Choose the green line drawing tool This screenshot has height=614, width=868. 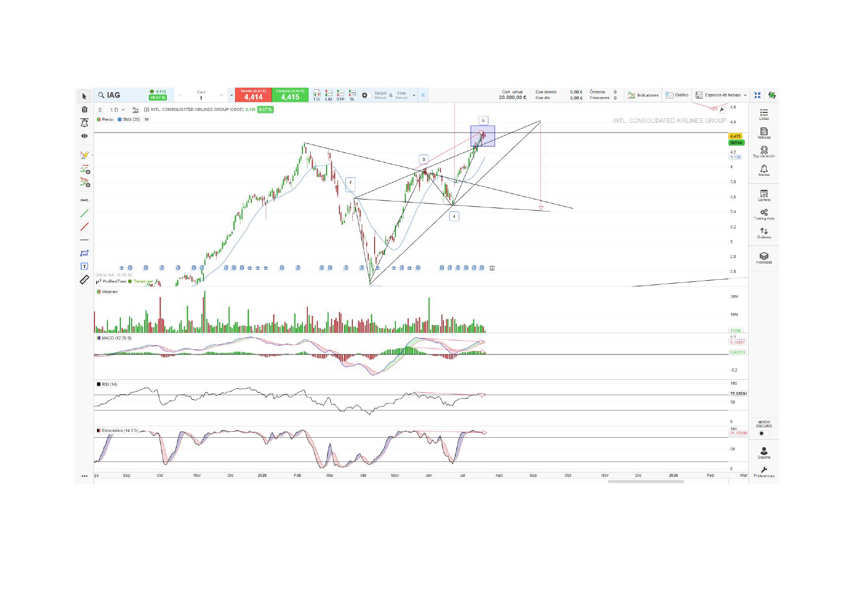click(84, 213)
